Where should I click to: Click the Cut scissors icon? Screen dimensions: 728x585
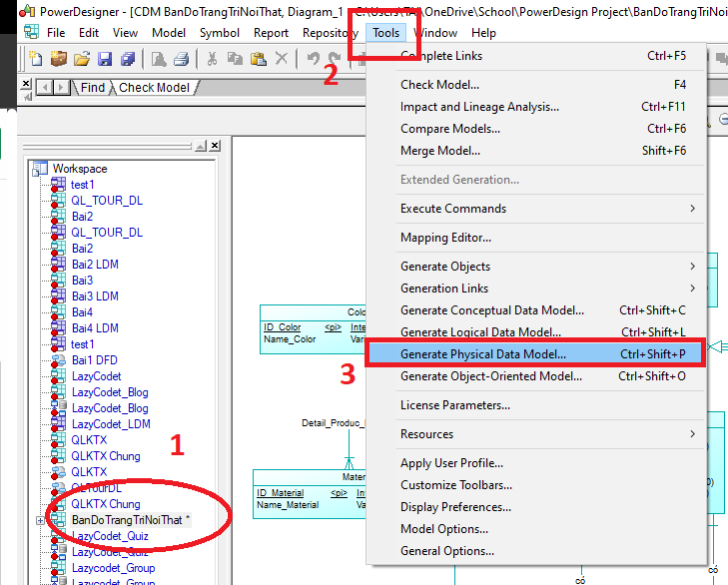coord(212,59)
